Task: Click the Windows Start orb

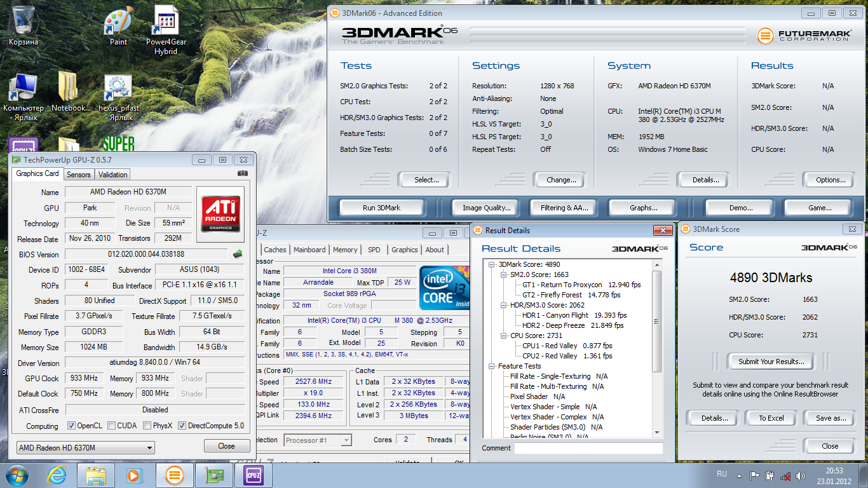Action: tap(17, 475)
